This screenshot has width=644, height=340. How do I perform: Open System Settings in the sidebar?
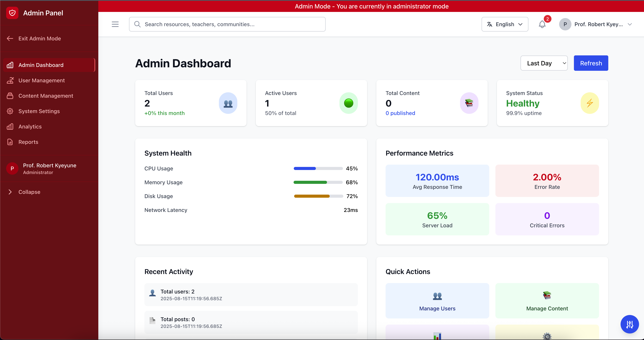[x=39, y=111]
